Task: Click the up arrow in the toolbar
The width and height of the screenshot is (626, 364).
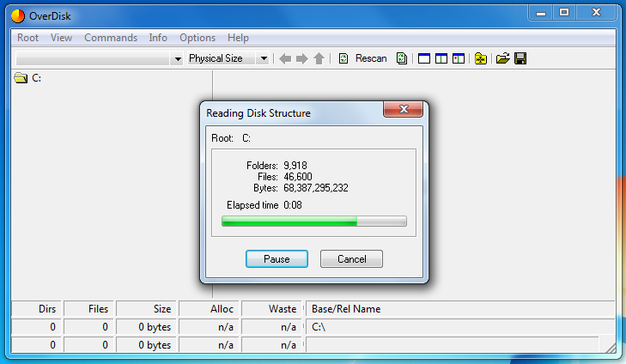Action: (x=319, y=58)
